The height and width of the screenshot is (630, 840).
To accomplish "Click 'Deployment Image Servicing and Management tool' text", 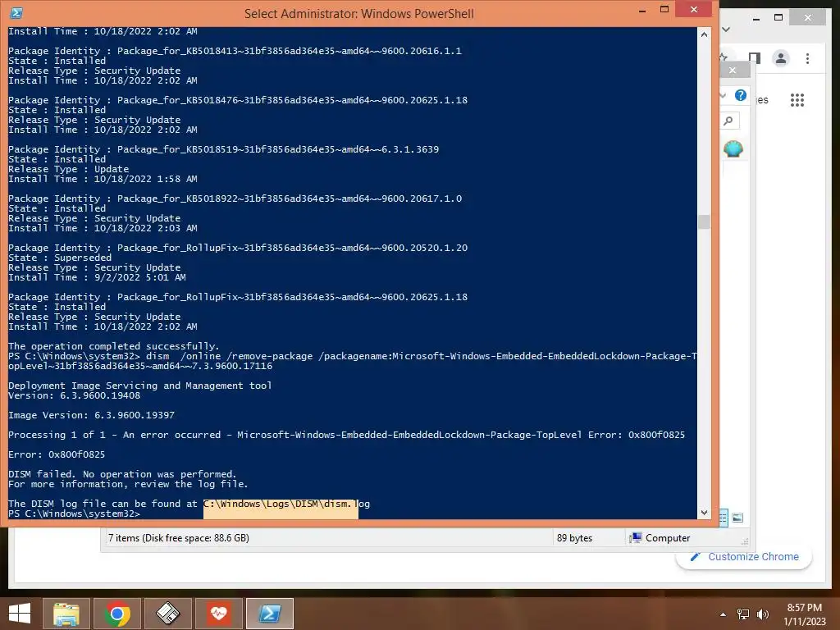I will coord(139,386).
